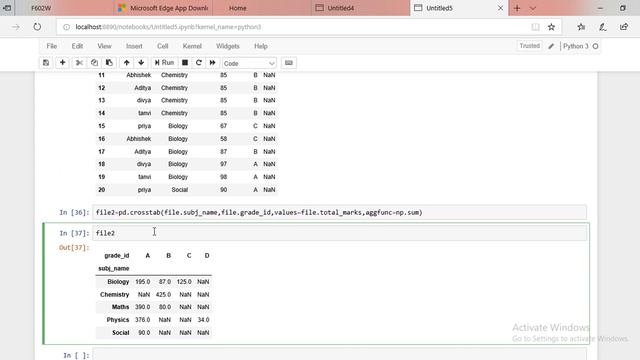Open the View menu
Viewport: 640px width, 360px height.
104,46
